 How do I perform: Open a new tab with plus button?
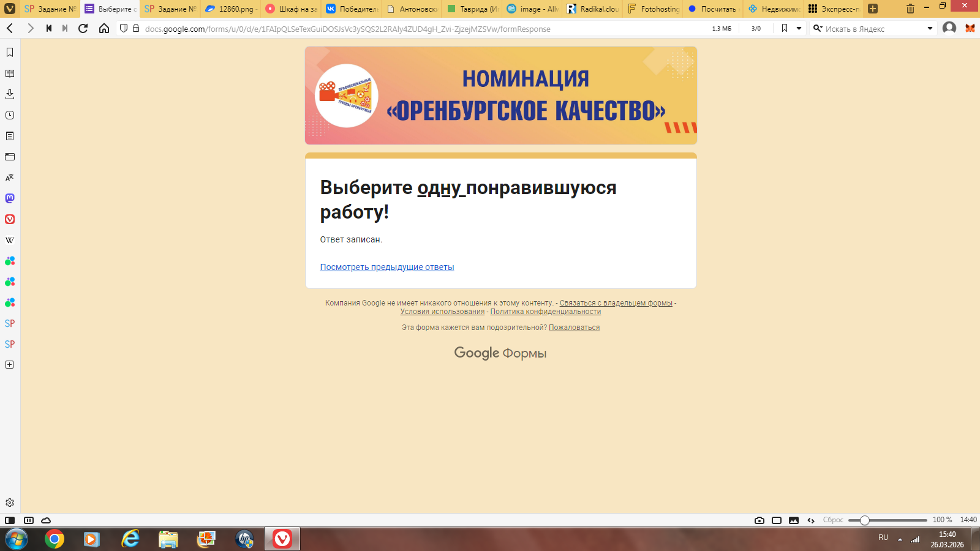click(873, 9)
